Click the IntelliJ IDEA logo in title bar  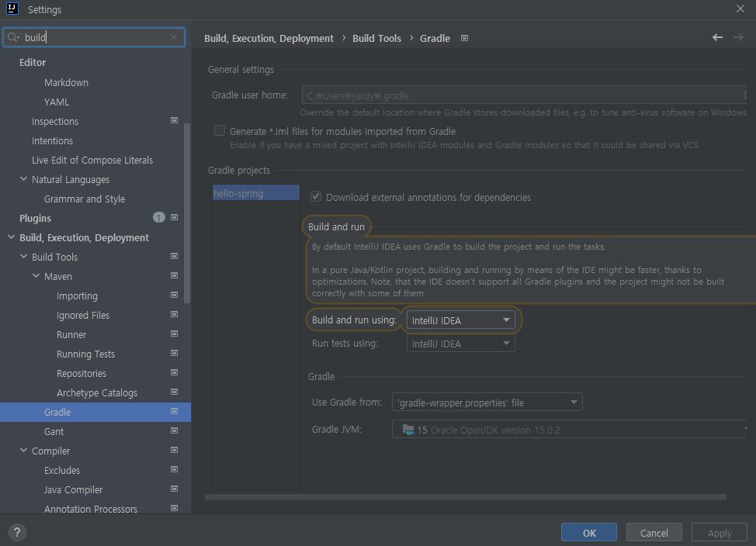[12, 9]
